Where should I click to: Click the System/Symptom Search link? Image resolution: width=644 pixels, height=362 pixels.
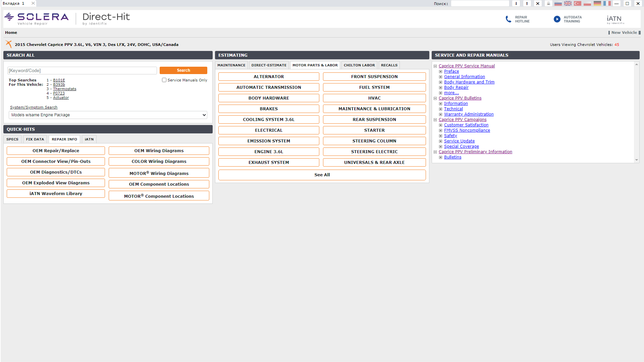pyautogui.click(x=34, y=108)
